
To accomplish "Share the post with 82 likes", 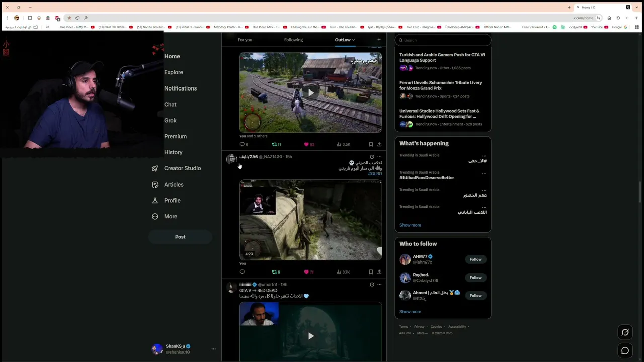I will coord(379,144).
